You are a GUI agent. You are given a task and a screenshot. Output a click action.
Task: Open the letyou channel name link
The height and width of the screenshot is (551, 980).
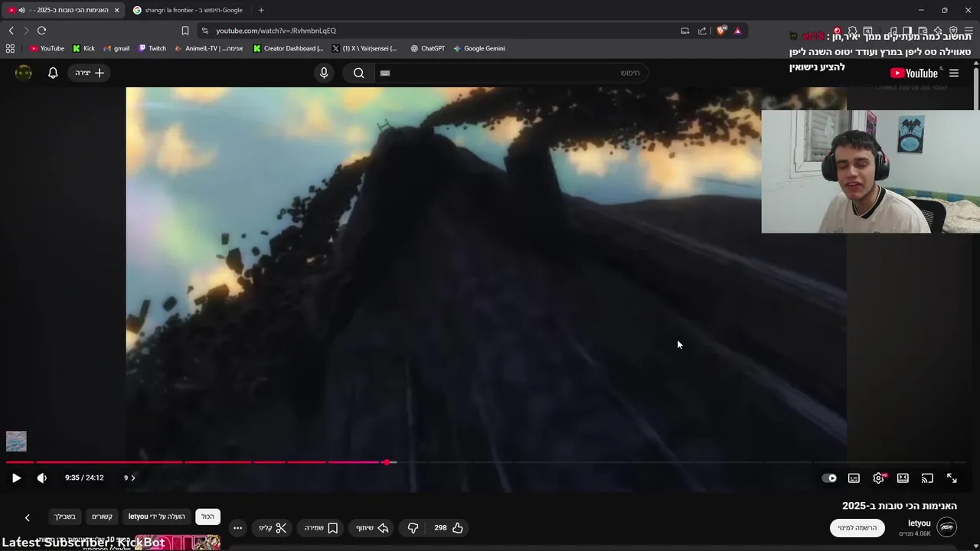tap(919, 523)
